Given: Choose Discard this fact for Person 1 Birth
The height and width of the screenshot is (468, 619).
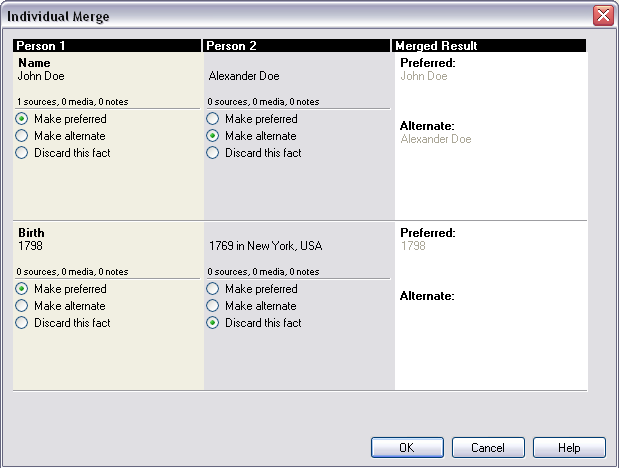Looking at the screenshot, I should point(22,323).
